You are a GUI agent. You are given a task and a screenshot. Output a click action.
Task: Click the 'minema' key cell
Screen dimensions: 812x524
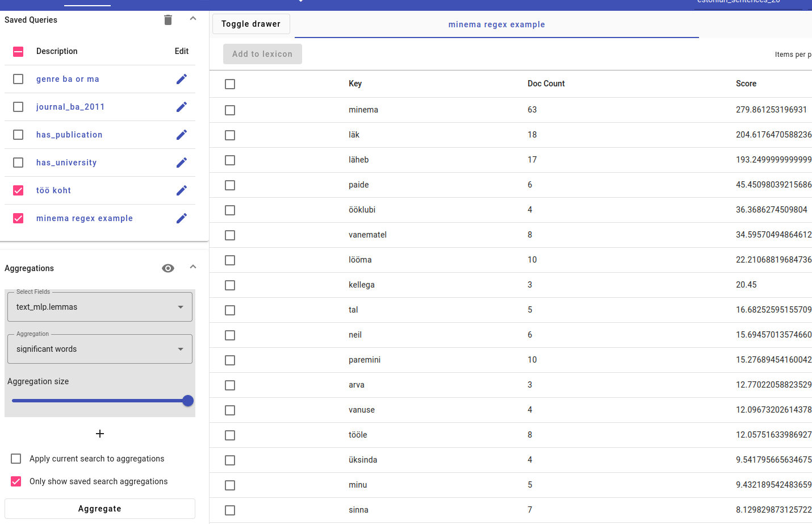click(x=363, y=110)
